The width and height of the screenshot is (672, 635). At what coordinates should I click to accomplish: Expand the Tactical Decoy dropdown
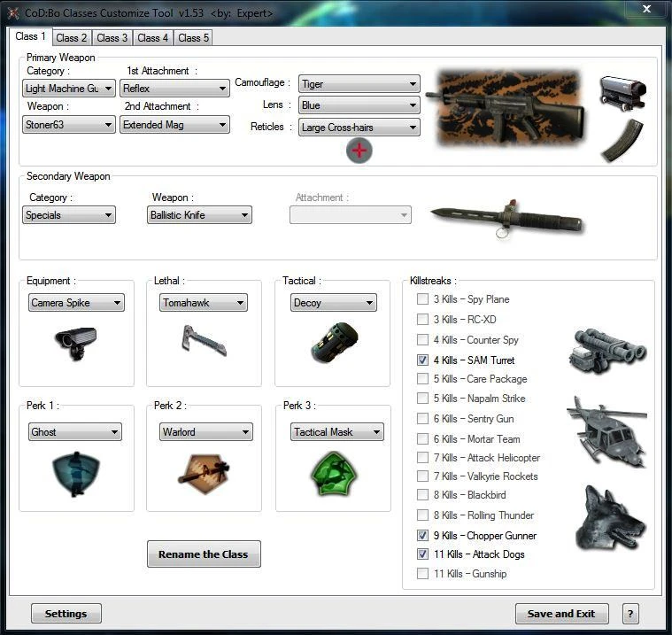[x=334, y=303]
